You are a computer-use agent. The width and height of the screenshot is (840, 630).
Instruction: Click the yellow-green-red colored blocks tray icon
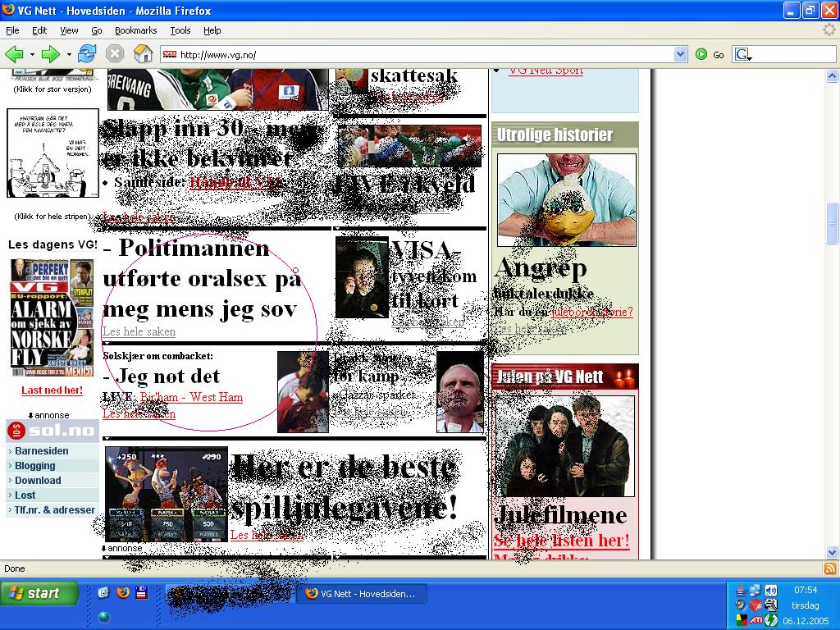click(741, 620)
